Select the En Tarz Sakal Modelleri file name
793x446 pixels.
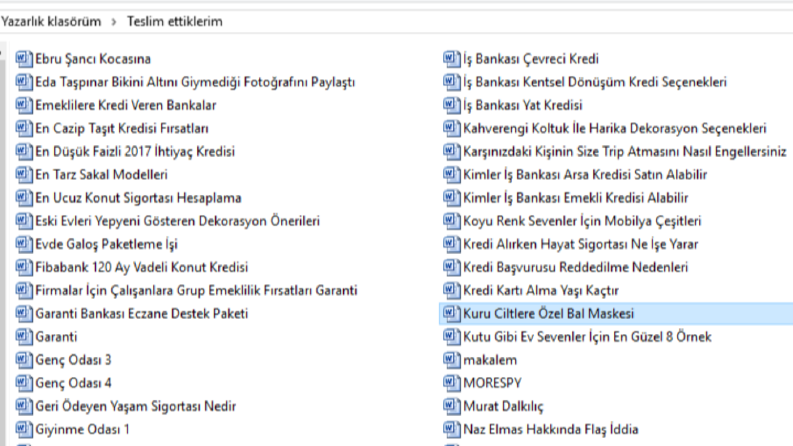point(102,175)
